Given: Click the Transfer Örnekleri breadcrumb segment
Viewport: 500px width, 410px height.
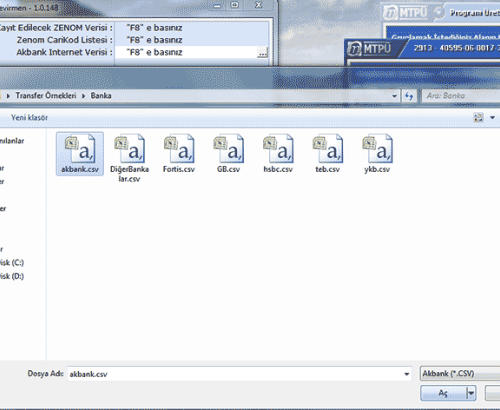Looking at the screenshot, I should [46, 96].
